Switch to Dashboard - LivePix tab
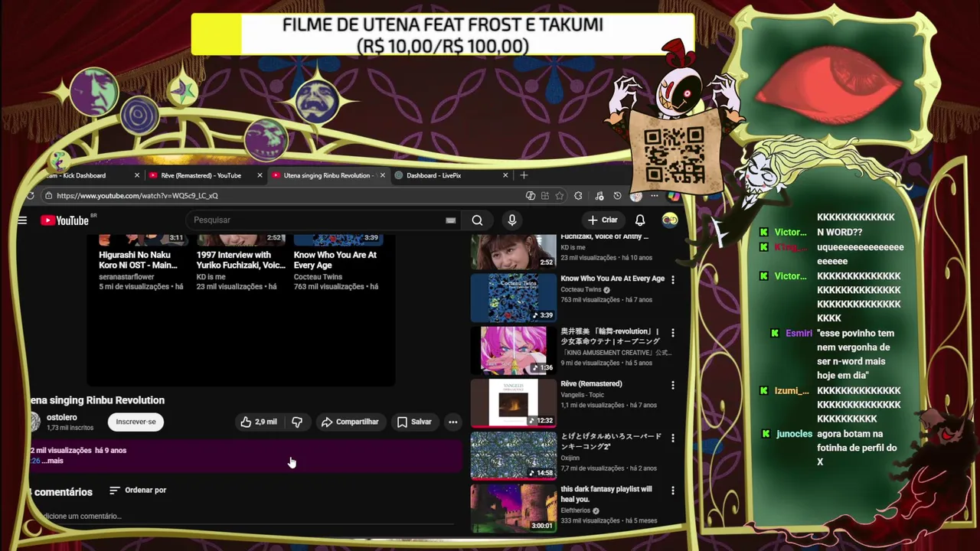The image size is (980, 551). pyautogui.click(x=451, y=175)
